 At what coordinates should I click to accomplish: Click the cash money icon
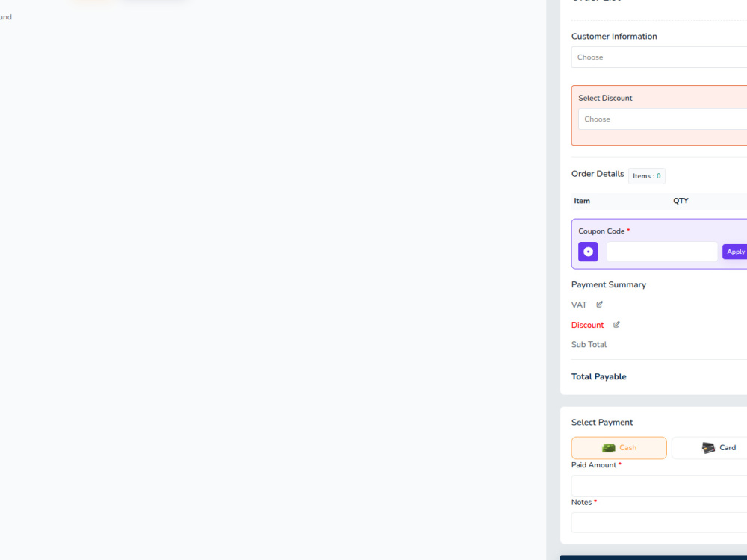[608, 447]
